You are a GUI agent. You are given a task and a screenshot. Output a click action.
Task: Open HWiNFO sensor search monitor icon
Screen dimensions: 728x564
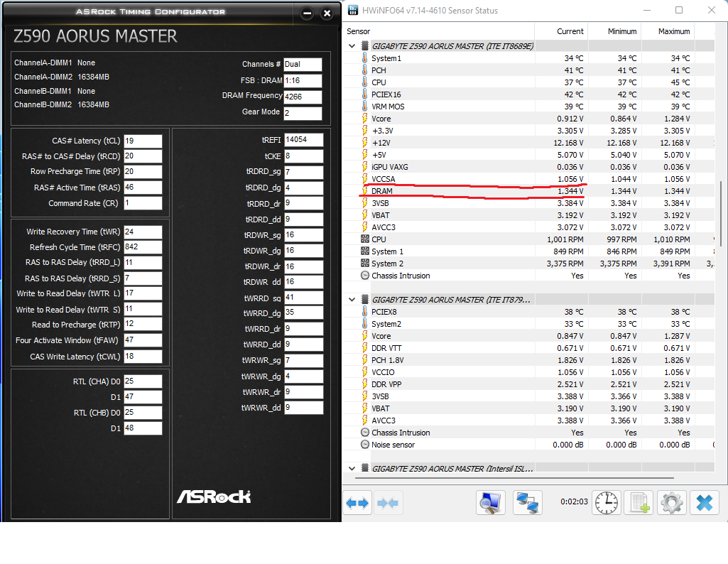coord(491,503)
